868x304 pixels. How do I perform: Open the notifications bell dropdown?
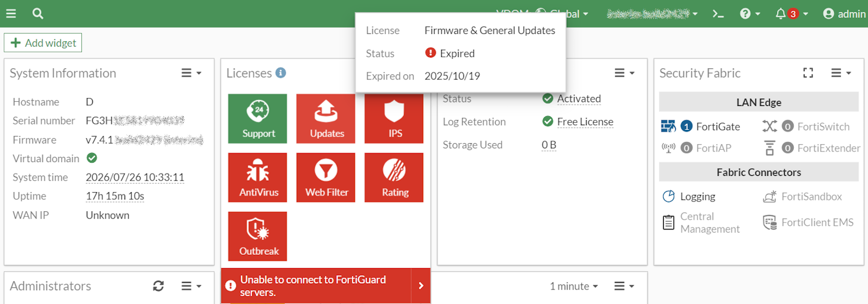[791, 14]
